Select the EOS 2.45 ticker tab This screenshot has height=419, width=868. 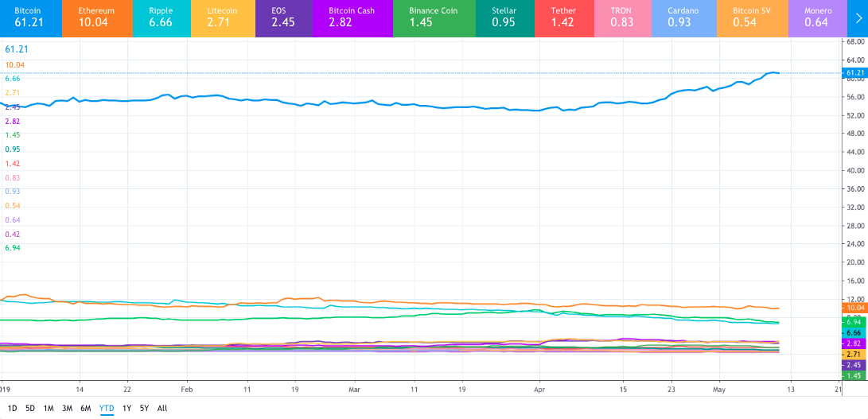tap(284, 18)
